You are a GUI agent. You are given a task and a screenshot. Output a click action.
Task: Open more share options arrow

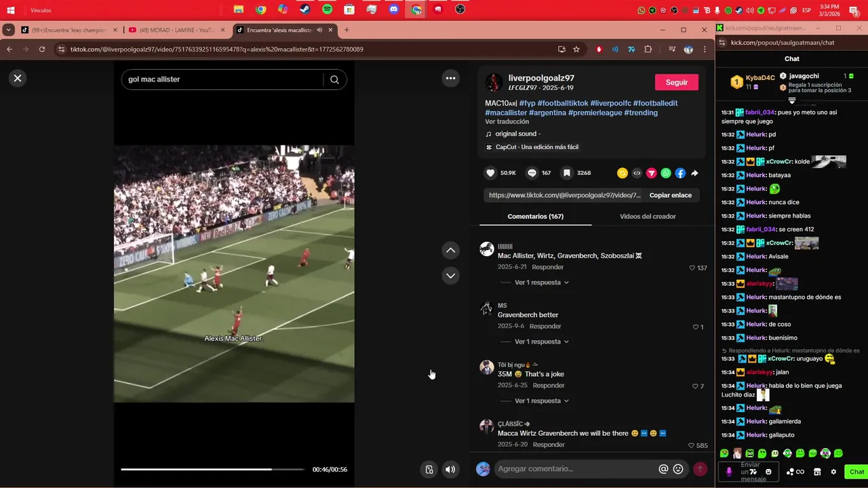694,174
